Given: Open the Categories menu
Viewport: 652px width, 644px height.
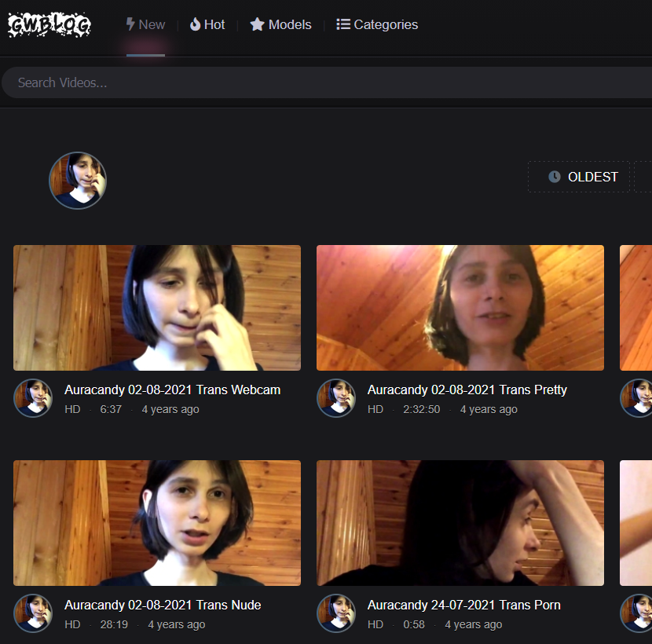Looking at the screenshot, I should [x=377, y=24].
